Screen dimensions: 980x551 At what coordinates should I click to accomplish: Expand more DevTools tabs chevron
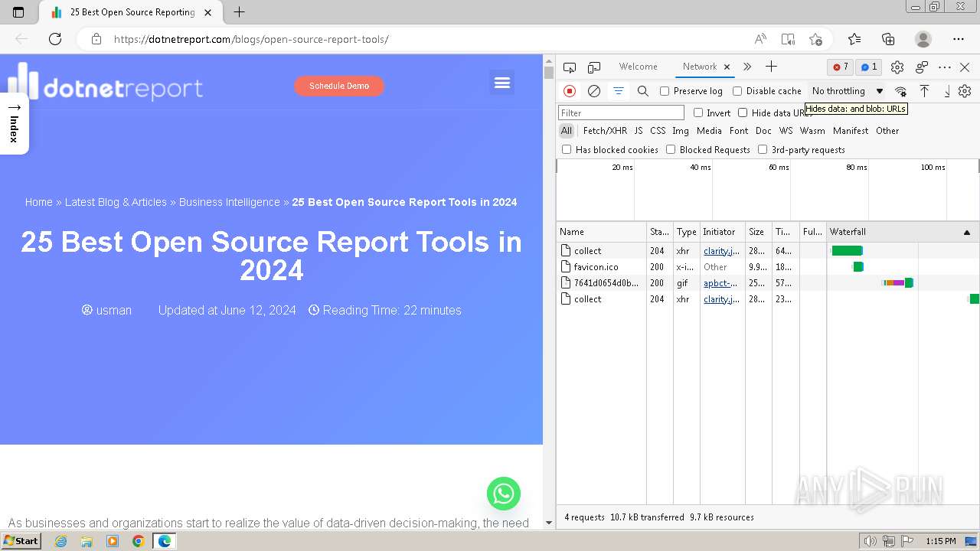(747, 67)
